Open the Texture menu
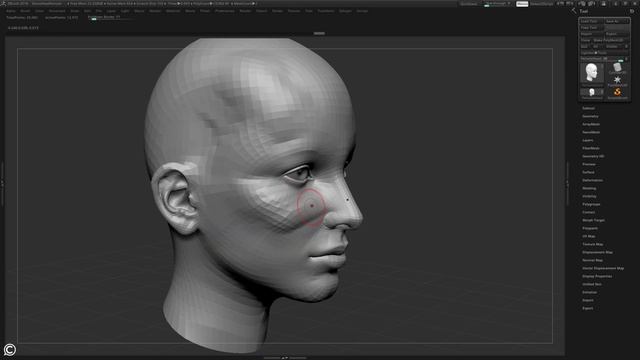This screenshot has width=640, height=360. click(x=294, y=11)
